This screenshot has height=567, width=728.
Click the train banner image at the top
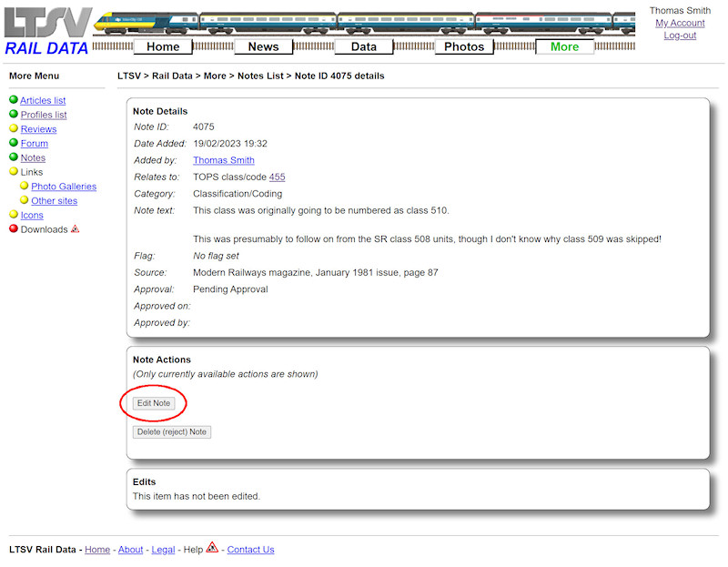tap(364, 16)
